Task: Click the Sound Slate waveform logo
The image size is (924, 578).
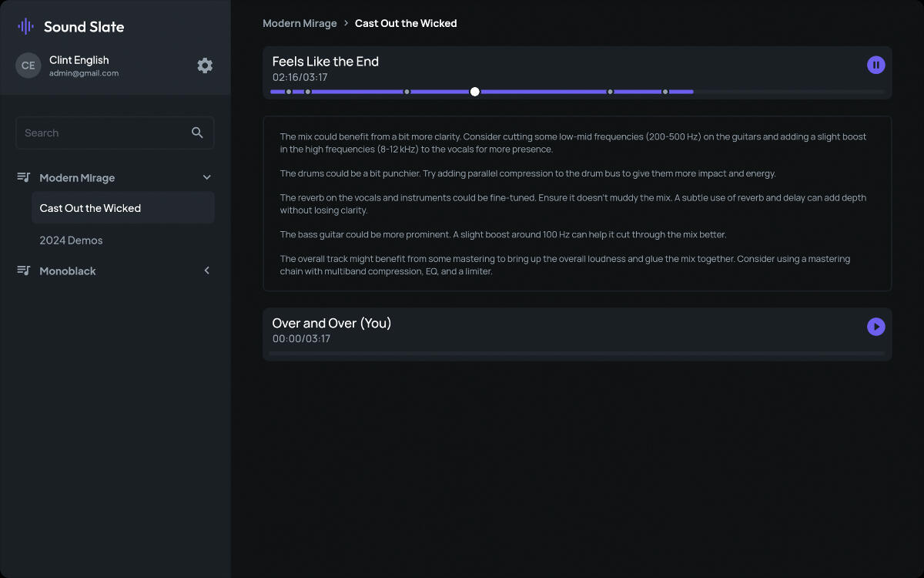Action: 25,27
